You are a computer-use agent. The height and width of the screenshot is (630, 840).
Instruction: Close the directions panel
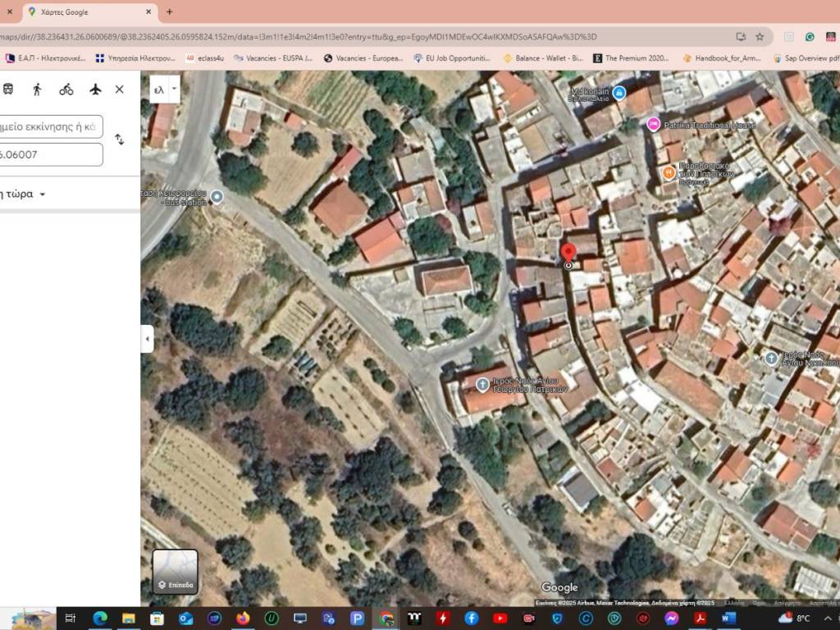pos(120,89)
